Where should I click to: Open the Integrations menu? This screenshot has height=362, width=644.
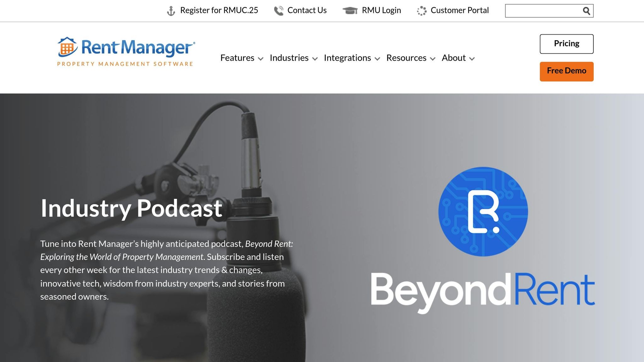[347, 58]
